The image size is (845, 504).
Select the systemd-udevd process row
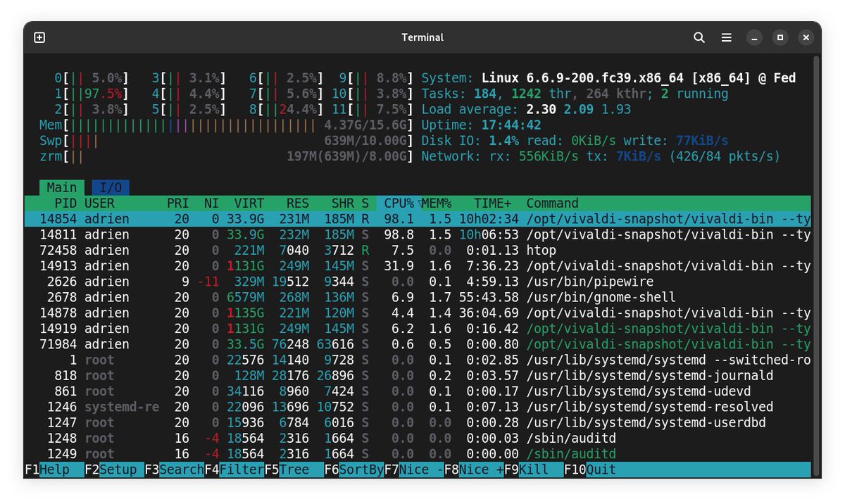click(x=418, y=391)
